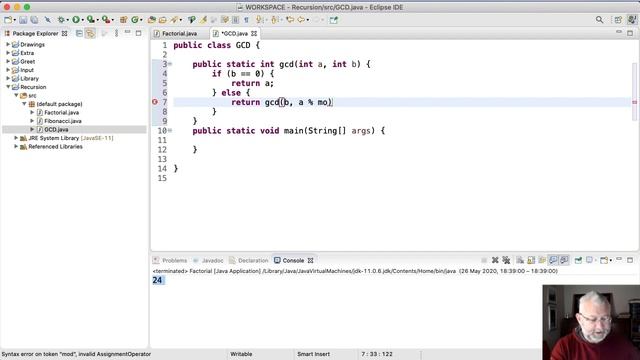Select the Java perspective button
640x360 pixels.
pos(632,20)
